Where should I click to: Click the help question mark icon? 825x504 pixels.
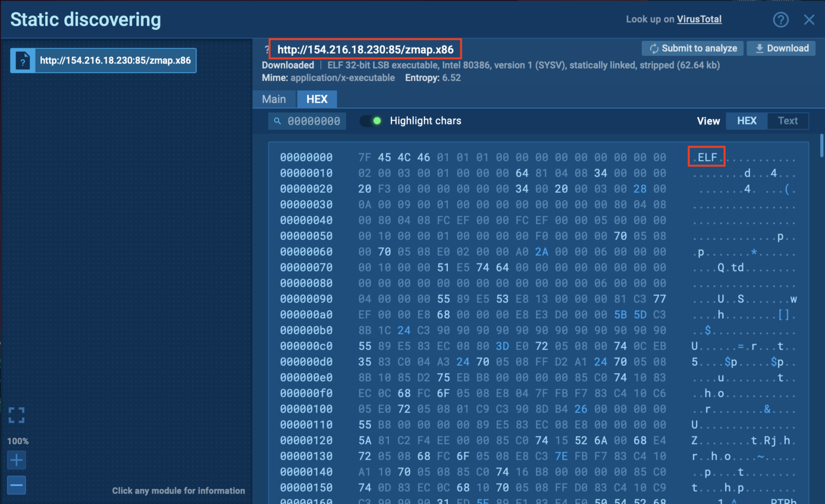click(781, 19)
